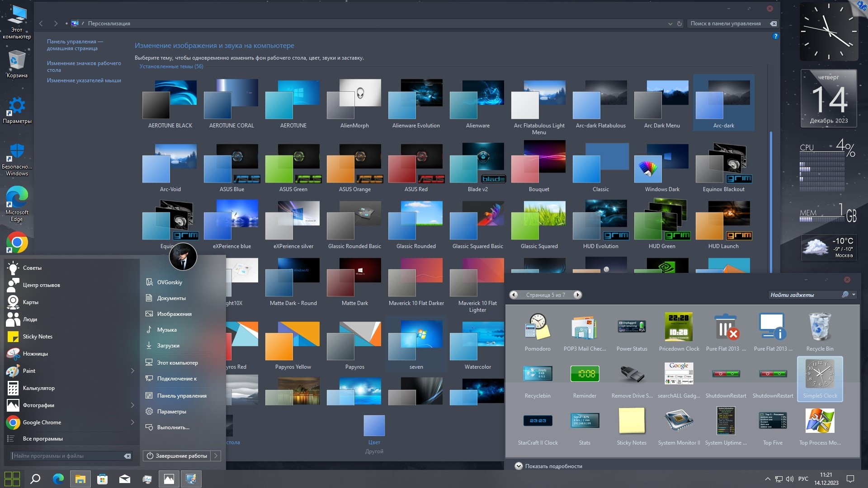
Task: Select the Windows Dark theme thumbnail
Action: (660, 166)
